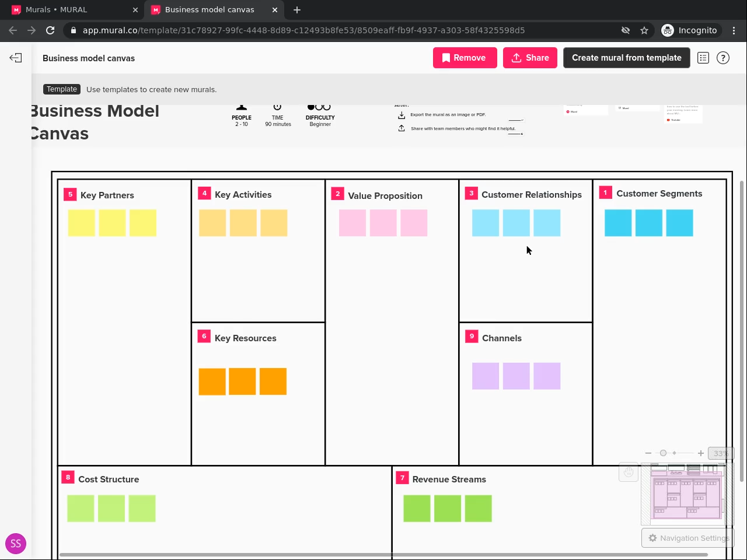Click the zoom out minus icon
Screen dimensions: 747x560
tap(648, 453)
